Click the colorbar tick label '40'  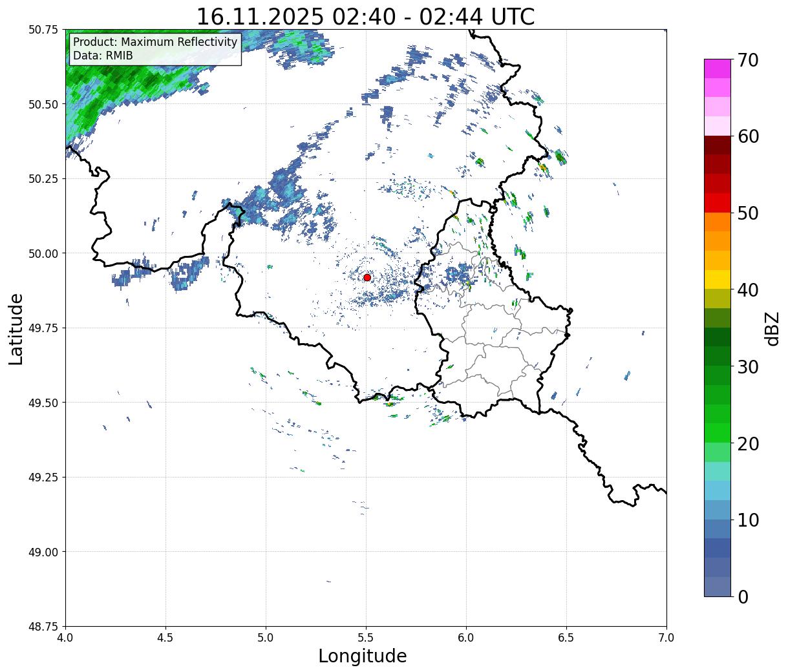pos(747,290)
